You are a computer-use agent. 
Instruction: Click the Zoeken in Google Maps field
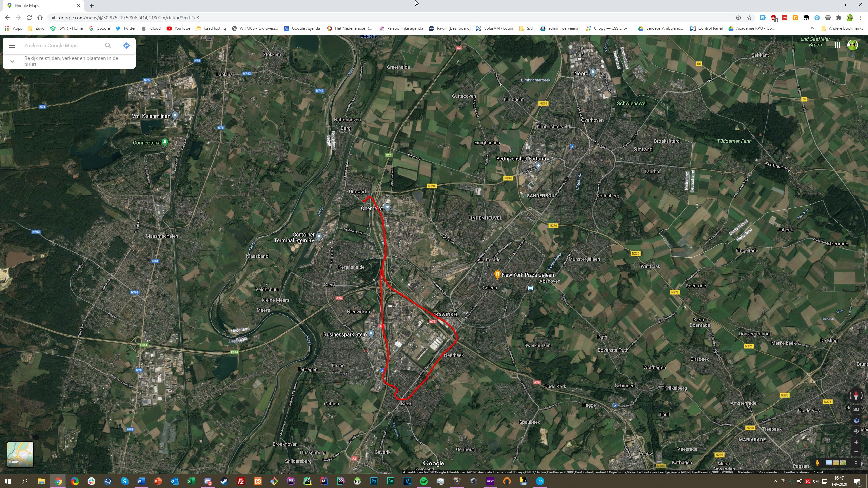click(x=61, y=46)
